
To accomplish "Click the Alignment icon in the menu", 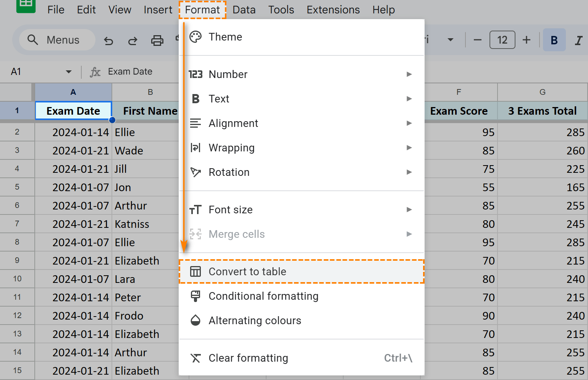I will pos(195,123).
